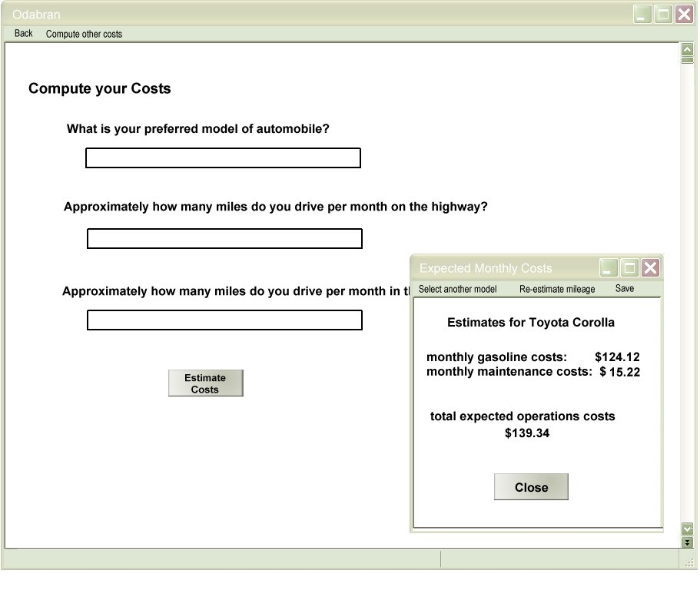The width and height of the screenshot is (700, 607).
Task: Minimize the Expected Monthly Costs window
Action: [609, 267]
